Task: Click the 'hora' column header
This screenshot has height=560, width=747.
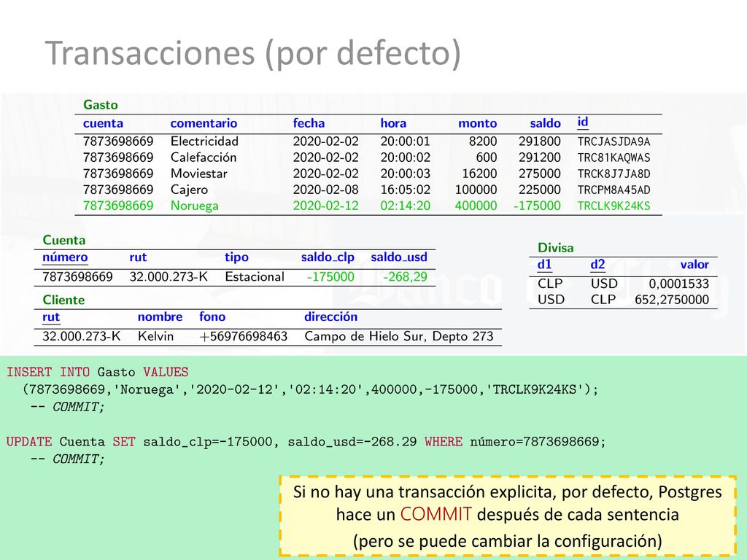Action: [393, 123]
